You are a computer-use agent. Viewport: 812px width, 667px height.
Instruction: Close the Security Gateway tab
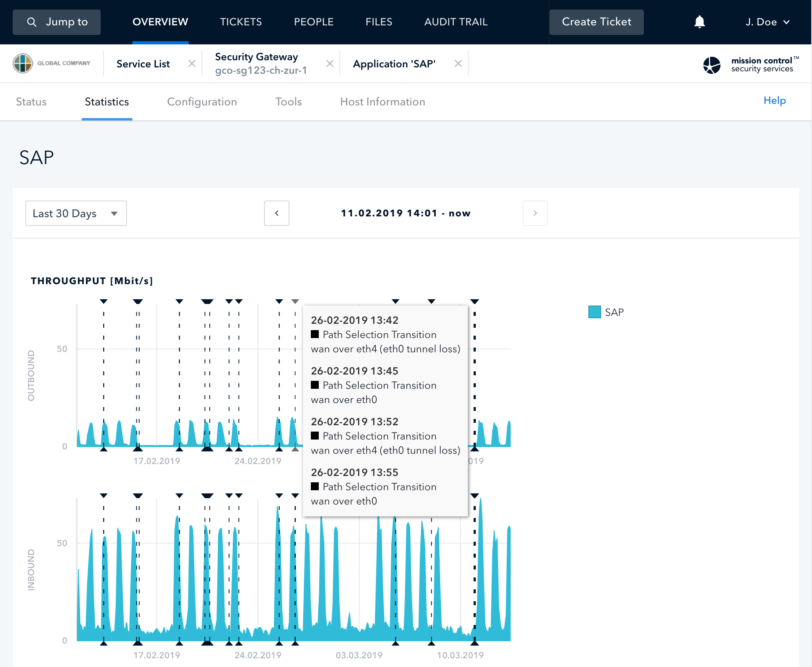[x=330, y=63]
